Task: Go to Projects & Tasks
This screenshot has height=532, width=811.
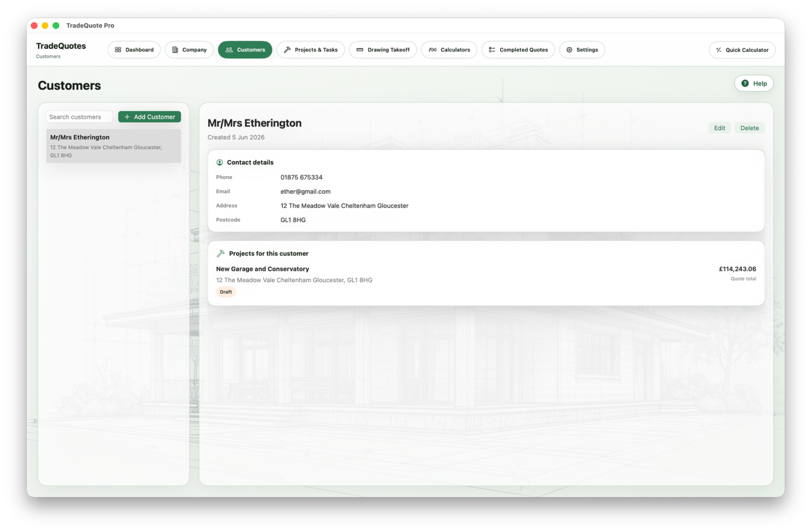Action: (311, 50)
